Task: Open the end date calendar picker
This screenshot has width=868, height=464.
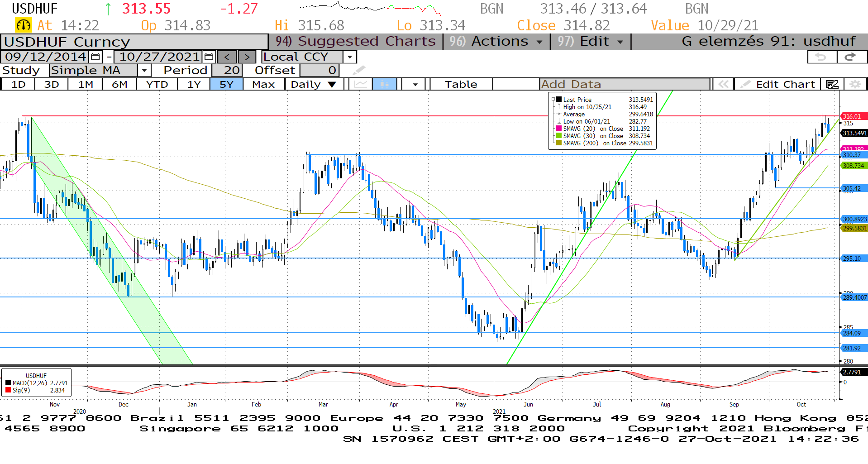Action: point(209,57)
